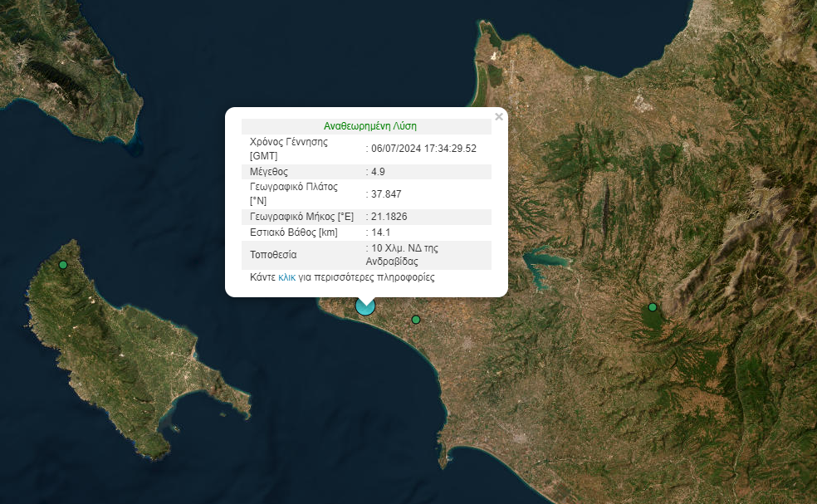
Task: Close the earthquake info popup
Action: click(x=499, y=117)
